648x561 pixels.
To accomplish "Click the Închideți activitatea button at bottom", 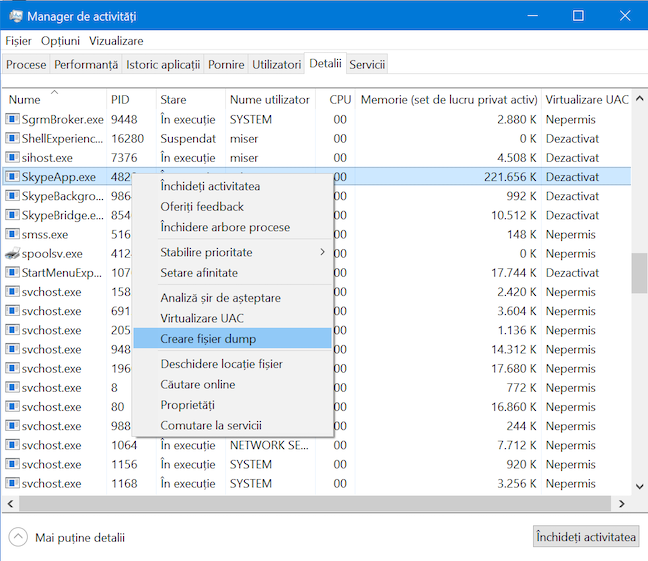I will pos(586,537).
